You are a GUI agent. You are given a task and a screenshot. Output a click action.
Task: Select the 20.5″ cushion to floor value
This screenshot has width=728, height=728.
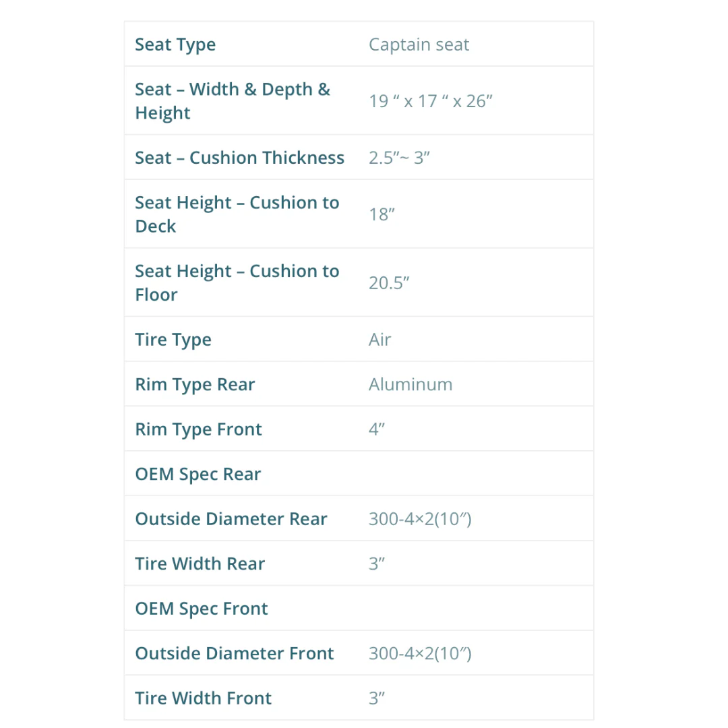point(389,283)
